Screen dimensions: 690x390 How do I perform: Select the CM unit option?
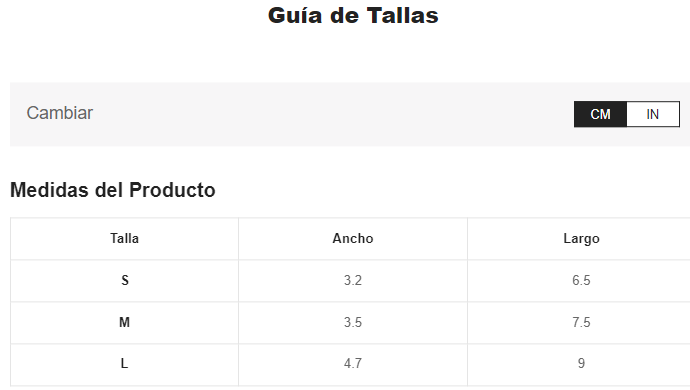click(x=600, y=114)
